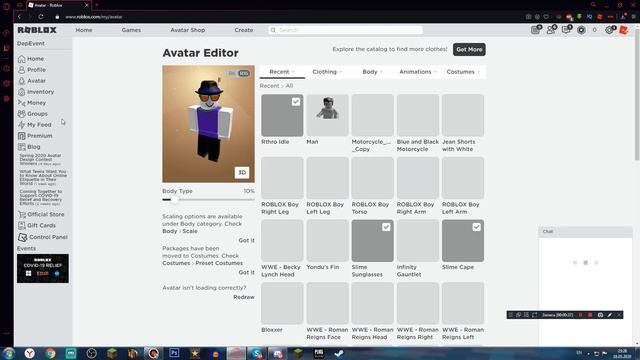Open Steam from the taskbar
Image resolution: width=640 pixels, height=360 pixels.
coord(339,353)
